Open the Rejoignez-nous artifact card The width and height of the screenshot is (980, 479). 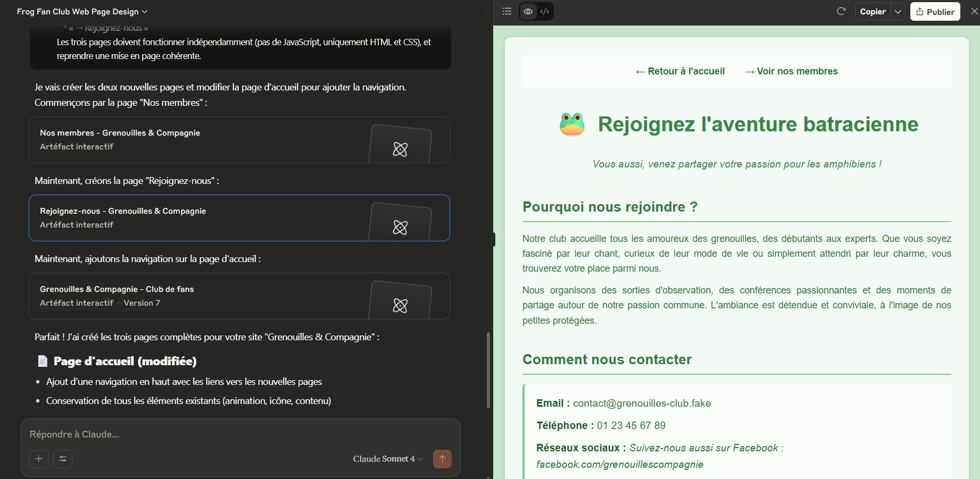click(x=239, y=218)
